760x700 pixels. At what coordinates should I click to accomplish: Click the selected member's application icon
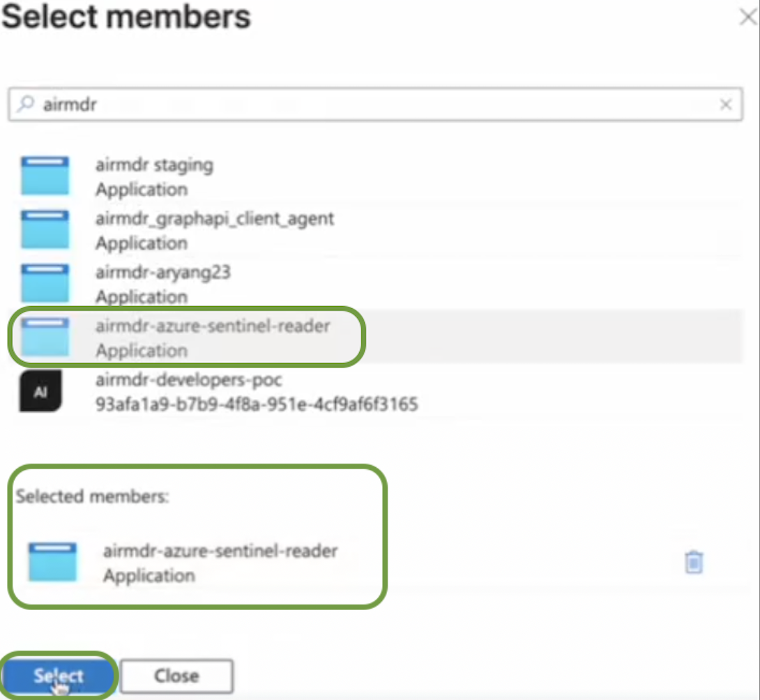(52, 562)
